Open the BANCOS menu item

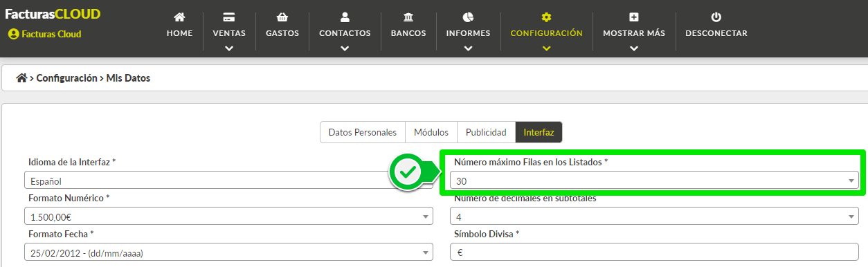click(x=408, y=33)
